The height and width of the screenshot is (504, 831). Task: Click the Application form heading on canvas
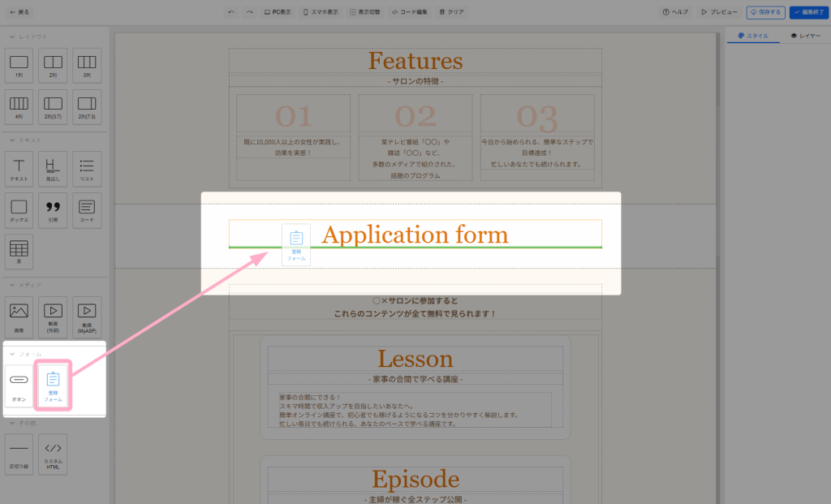[415, 235]
